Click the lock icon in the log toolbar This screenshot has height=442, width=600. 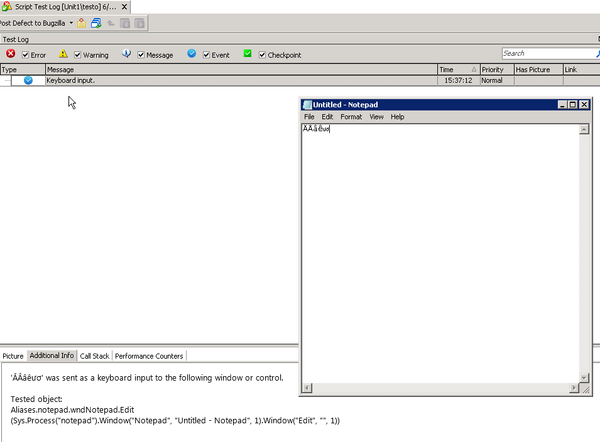tap(82, 22)
